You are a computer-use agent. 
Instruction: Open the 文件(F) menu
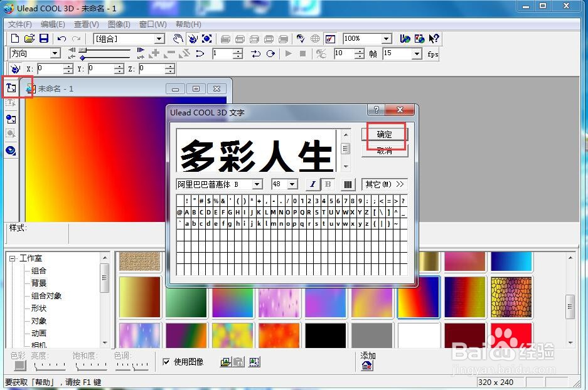pos(20,24)
